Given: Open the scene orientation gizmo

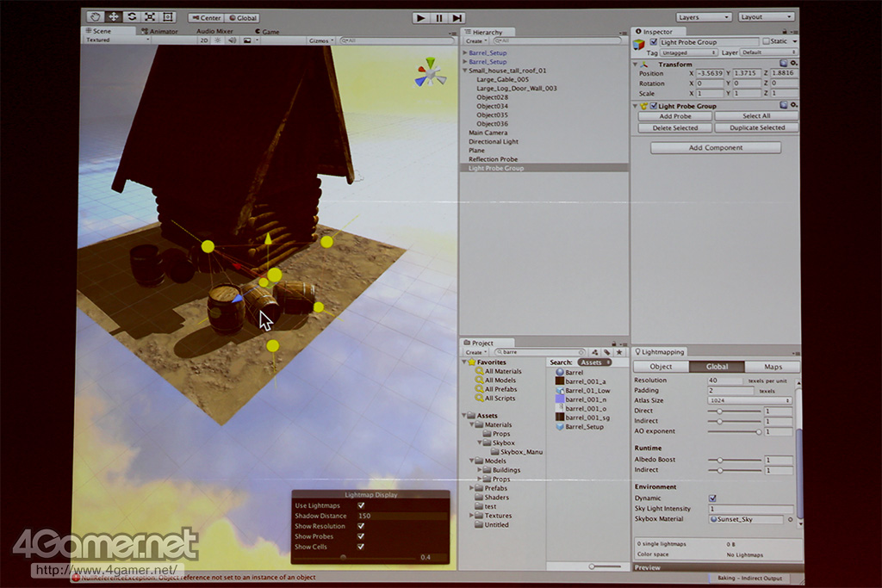Looking at the screenshot, I should pos(431,73).
